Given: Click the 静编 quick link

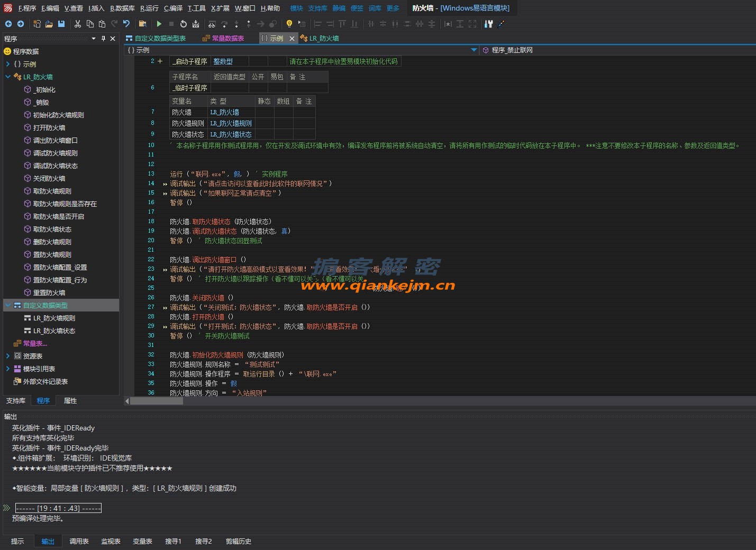Looking at the screenshot, I should pos(339,8).
